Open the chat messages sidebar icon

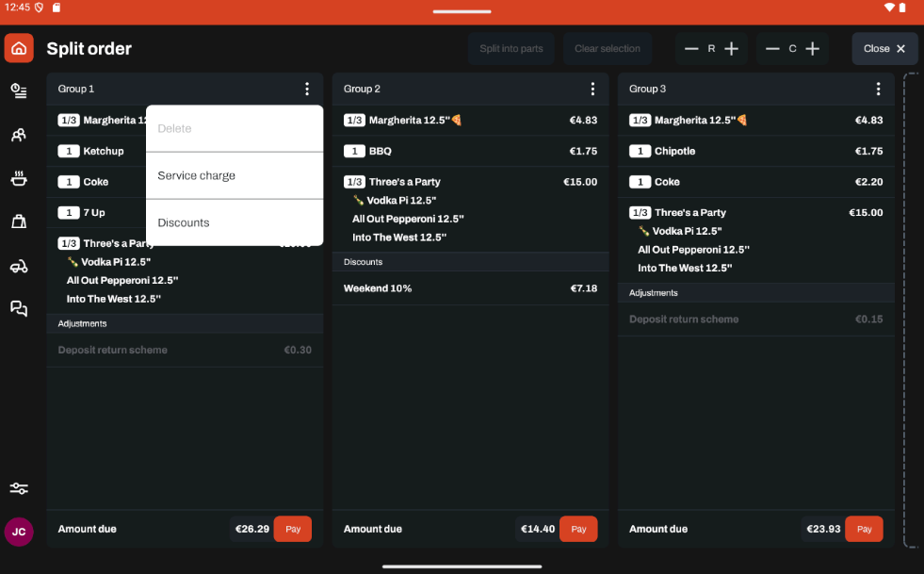(x=19, y=308)
